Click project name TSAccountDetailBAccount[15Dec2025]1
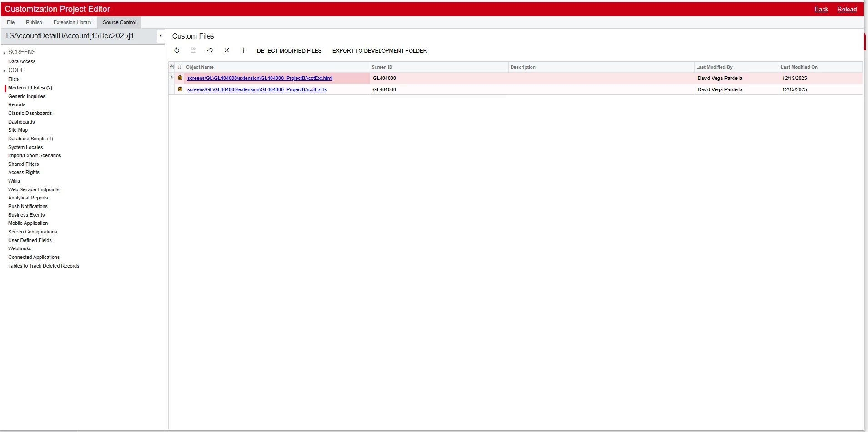Screen dimensions: 868x432 tap(69, 36)
